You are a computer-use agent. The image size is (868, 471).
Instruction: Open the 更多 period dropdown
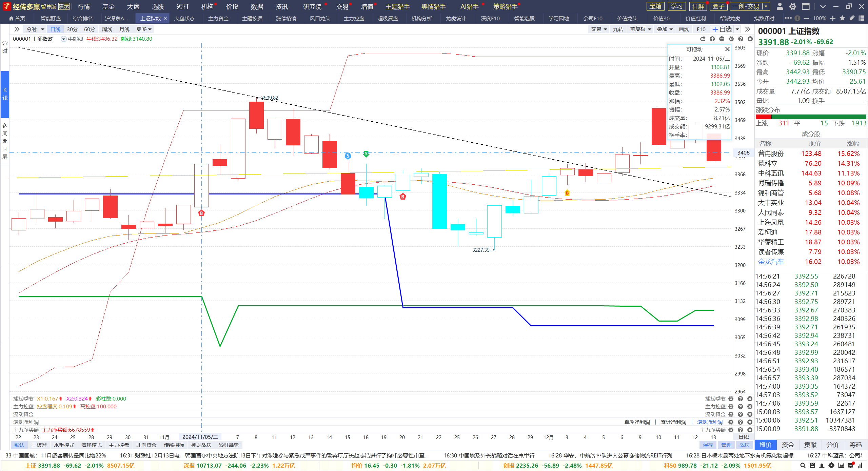[144, 29]
